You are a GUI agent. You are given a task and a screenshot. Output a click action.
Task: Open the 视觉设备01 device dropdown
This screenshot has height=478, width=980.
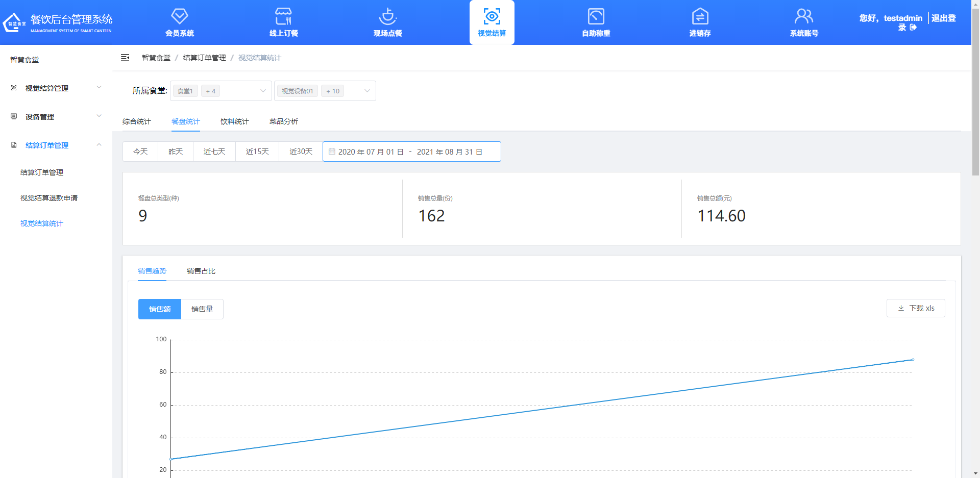pos(325,91)
